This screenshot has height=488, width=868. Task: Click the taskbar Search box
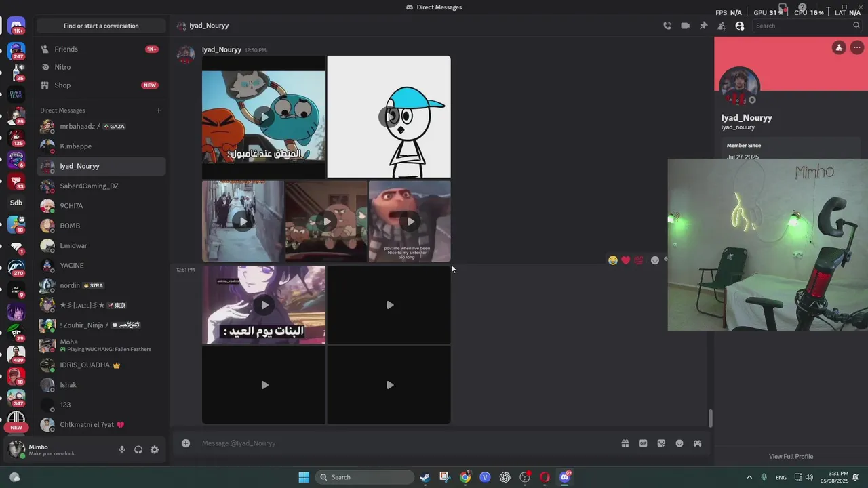pyautogui.click(x=366, y=477)
